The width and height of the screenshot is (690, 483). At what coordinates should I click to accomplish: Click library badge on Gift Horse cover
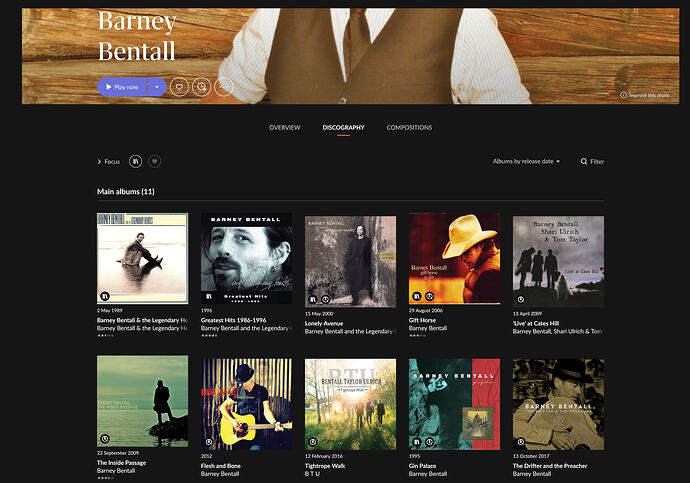(417, 296)
